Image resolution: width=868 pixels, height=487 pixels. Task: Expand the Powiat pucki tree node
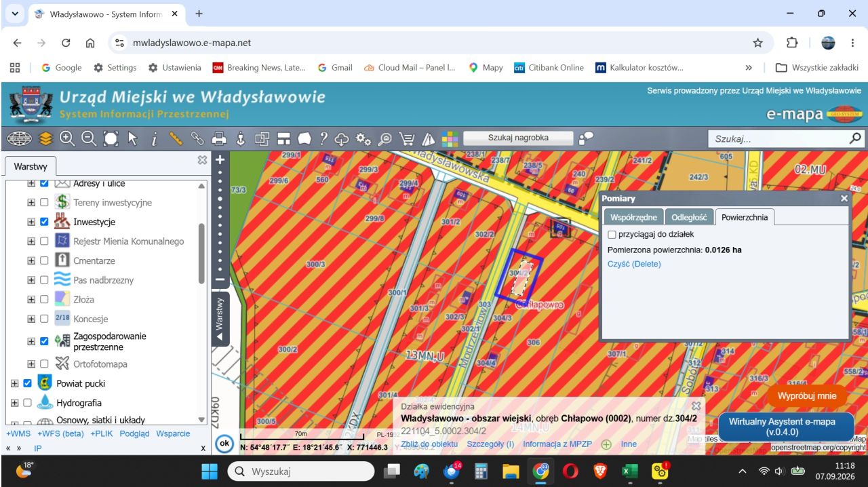(15, 383)
